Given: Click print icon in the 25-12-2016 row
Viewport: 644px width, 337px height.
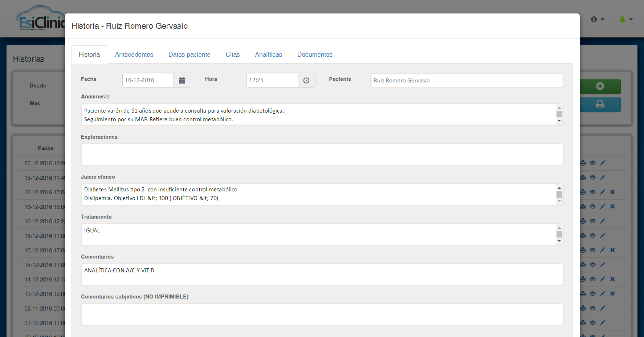Looking at the screenshot, I should [583, 163].
